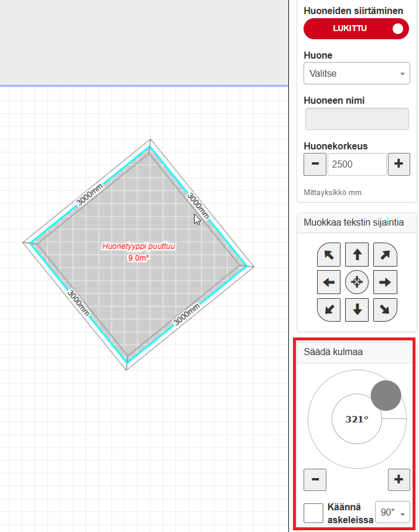
Task: Select the Huonetyyppi puuttuu room label
Action: click(138, 246)
